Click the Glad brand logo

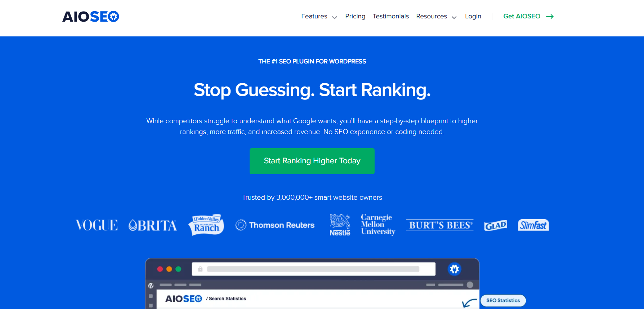(x=496, y=225)
